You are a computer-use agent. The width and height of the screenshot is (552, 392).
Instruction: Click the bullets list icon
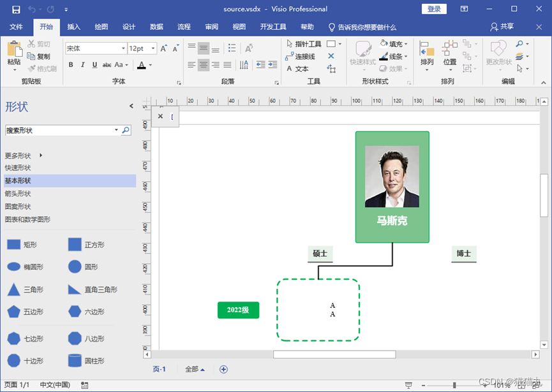point(232,48)
